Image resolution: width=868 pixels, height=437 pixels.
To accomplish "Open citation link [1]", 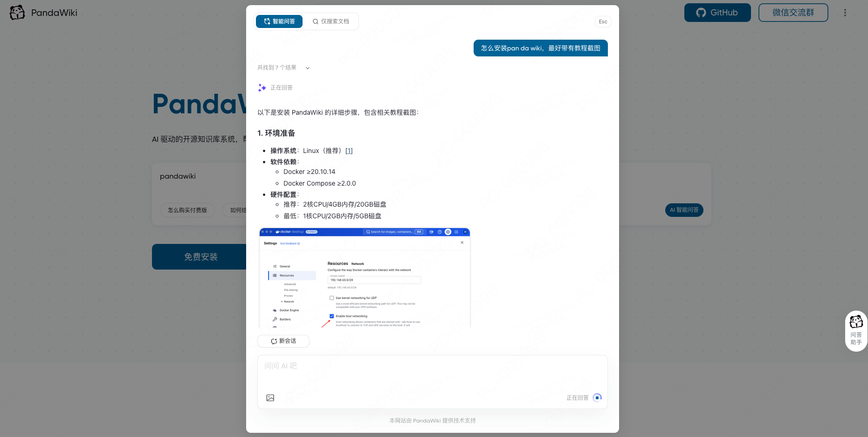I will click(x=349, y=151).
